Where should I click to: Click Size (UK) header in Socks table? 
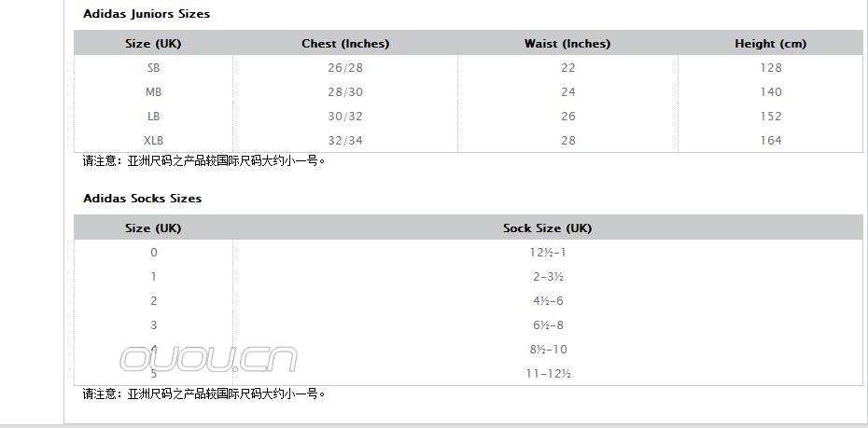point(153,228)
